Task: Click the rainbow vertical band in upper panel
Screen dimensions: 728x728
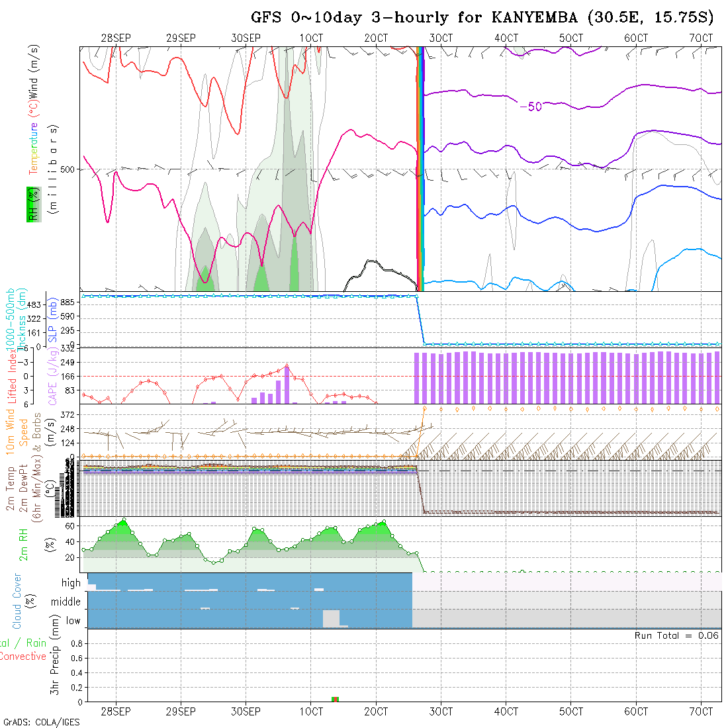Action: (420, 165)
